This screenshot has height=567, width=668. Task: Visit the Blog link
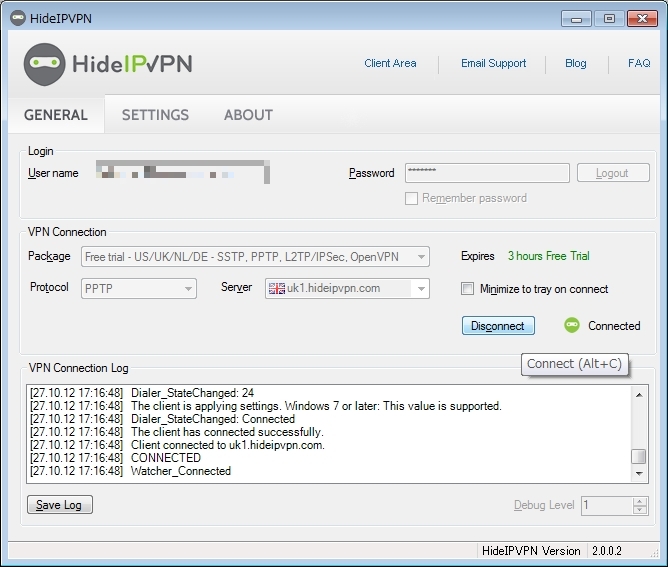coord(576,63)
